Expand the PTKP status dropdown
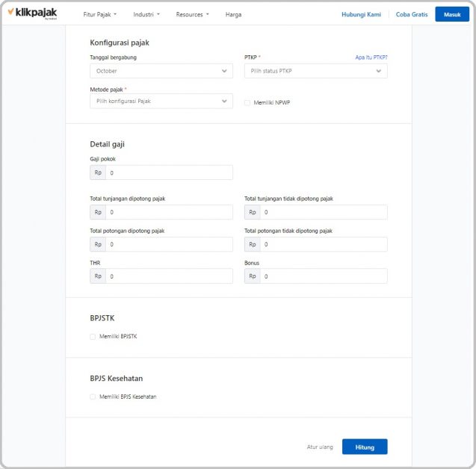 click(315, 71)
